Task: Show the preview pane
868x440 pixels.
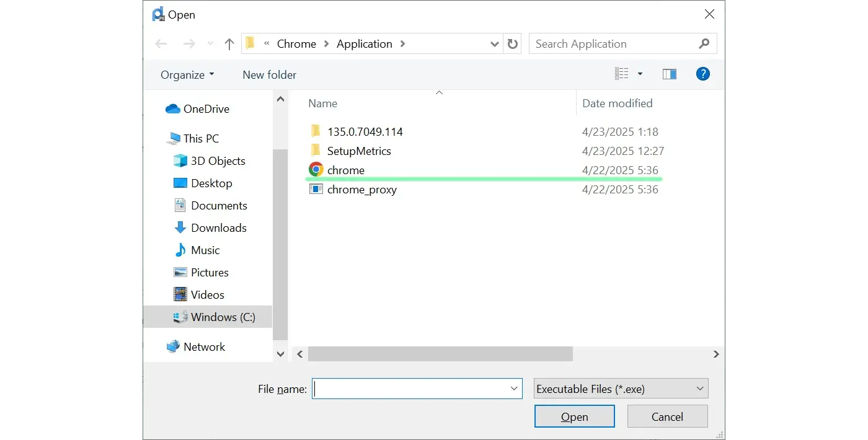Action: pyautogui.click(x=669, y=74)
